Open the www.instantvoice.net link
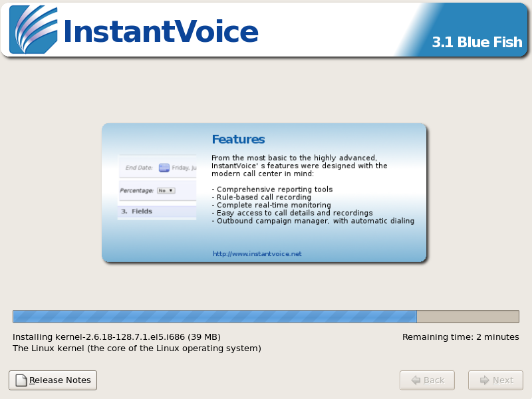 [x=257, y=254]
